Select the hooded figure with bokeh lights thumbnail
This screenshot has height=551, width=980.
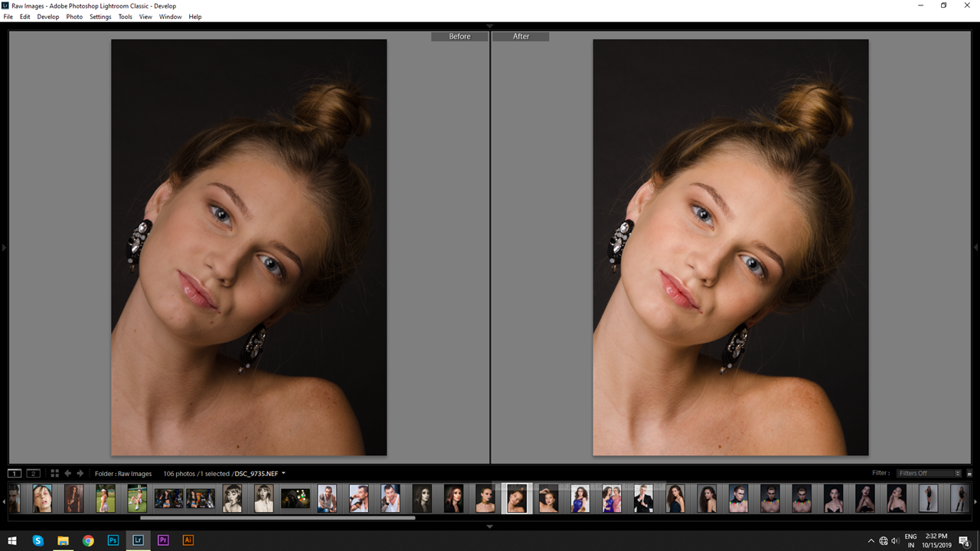[295, 498]
